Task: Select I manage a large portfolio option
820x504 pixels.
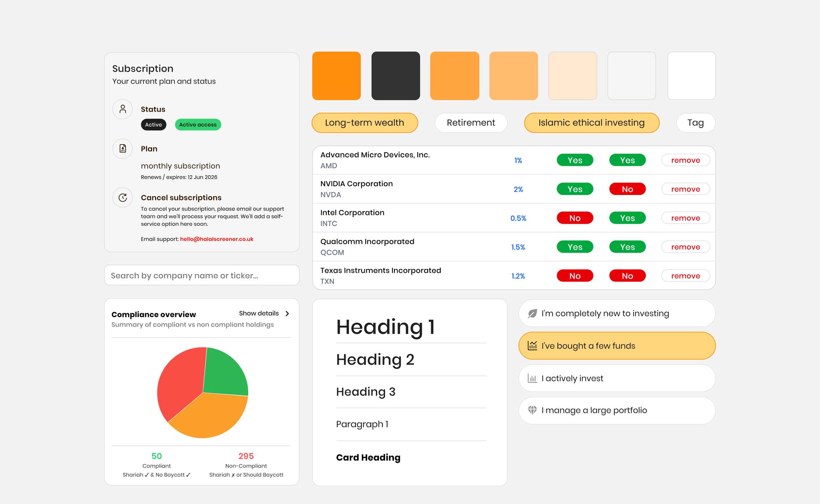Action: point(617,410)
